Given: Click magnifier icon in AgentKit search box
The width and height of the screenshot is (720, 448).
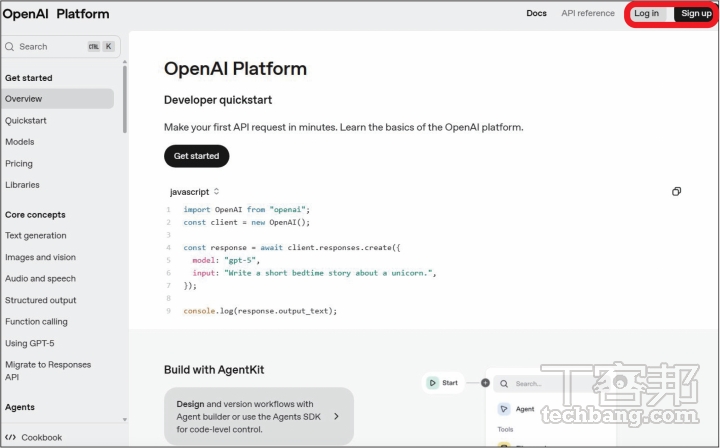Looking at the screenshot, I should (x=504, y=383).
